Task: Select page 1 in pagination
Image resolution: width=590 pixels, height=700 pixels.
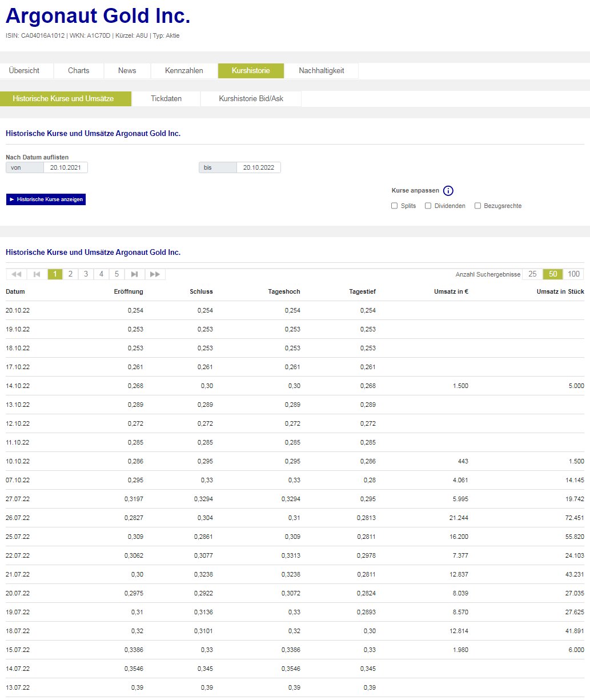Action: click(55, 274)
